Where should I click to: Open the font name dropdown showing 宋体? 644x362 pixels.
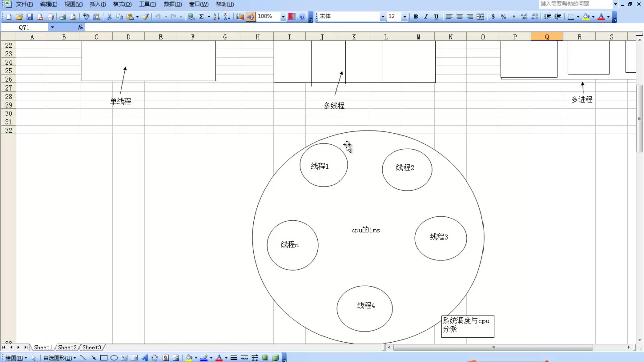(383, 17)
